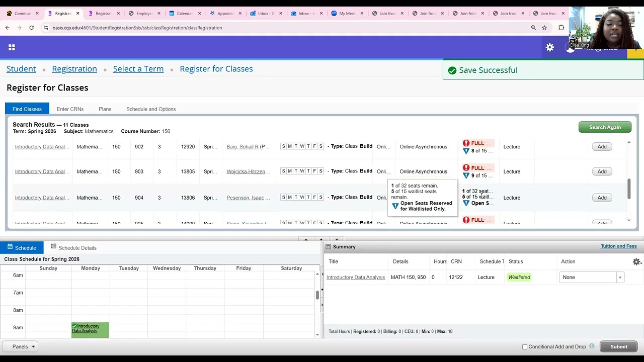Click the waitlist triangle icon for section 902
Viewport: 644px width, 362px height.
(x=466, y=151)
